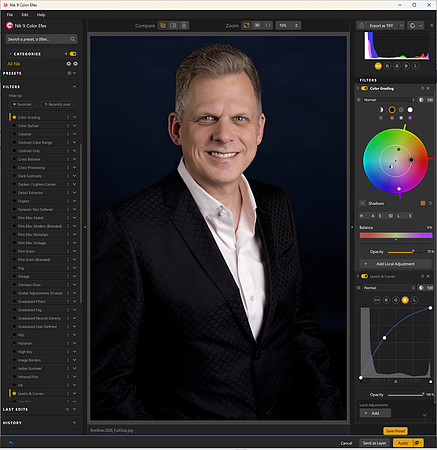
Task: Click Export as TIFF share icon
Action: [362, 26]
